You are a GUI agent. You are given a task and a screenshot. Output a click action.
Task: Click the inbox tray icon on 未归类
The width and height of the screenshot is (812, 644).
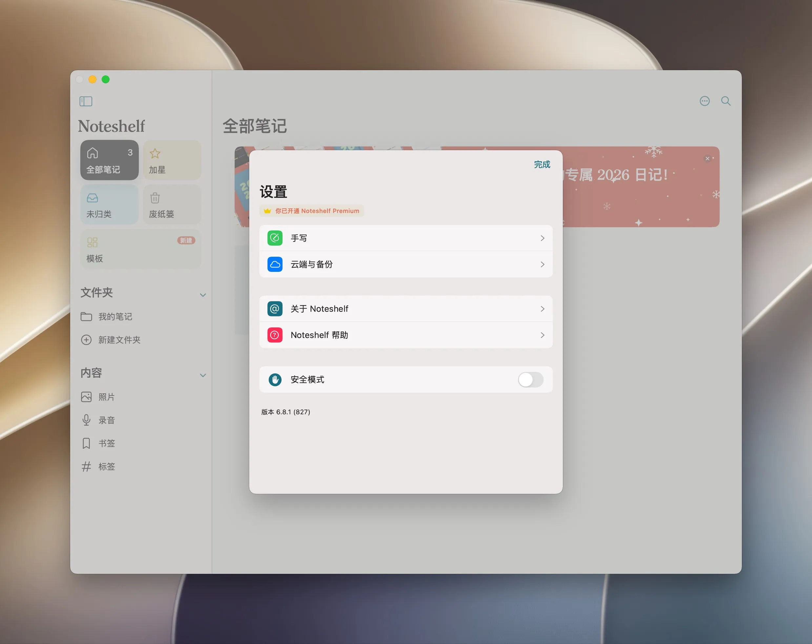[92, 198]
